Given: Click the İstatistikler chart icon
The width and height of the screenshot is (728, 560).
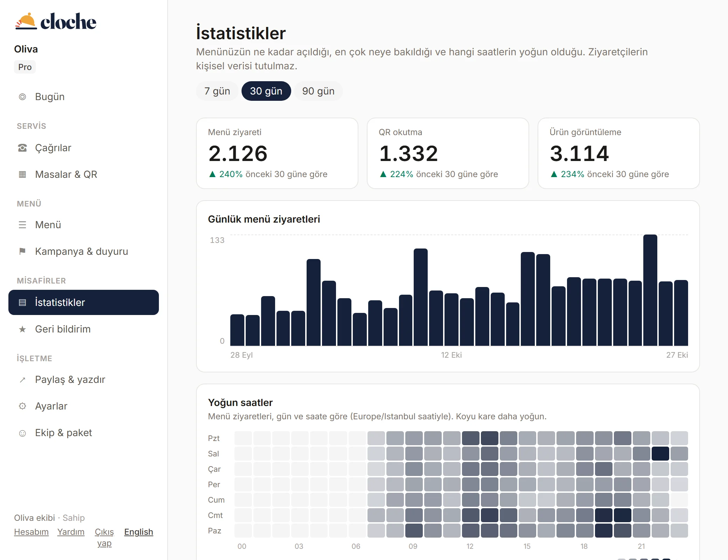Looking at the screenshot, I should pyautogui.click(x=22, y=303).
